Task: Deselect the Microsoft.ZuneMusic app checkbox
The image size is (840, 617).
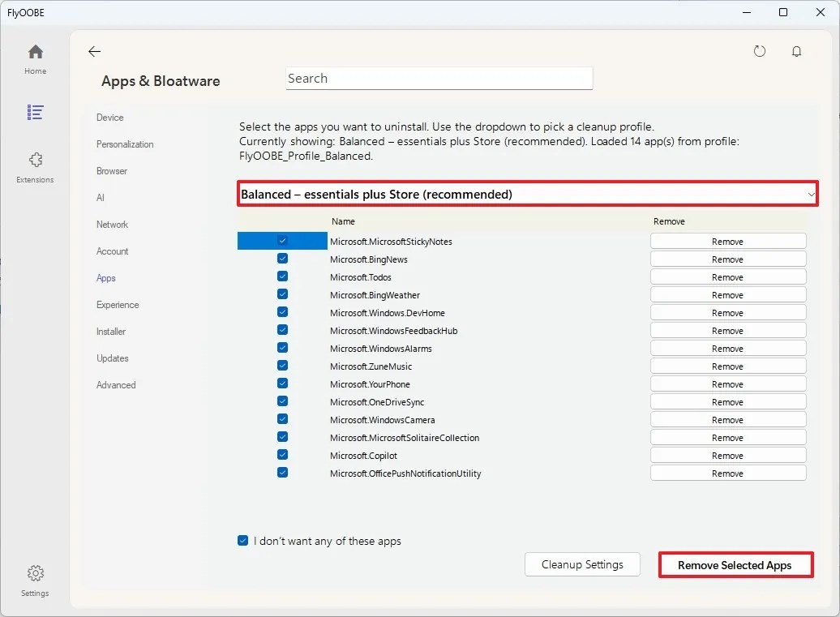Action: [282, 365]
